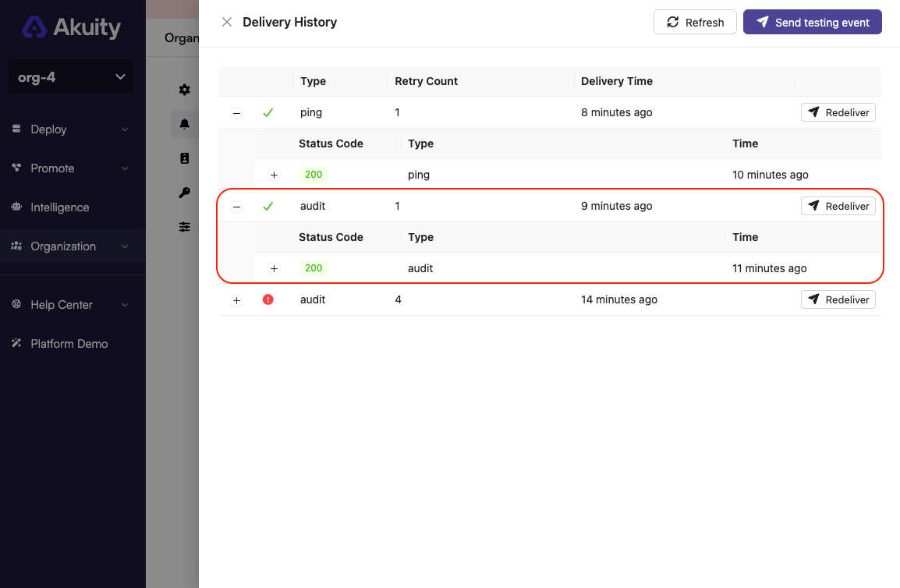Open the notifications bell icon
The width and height of the screenshot is (900, 588).
click(184, 123)
